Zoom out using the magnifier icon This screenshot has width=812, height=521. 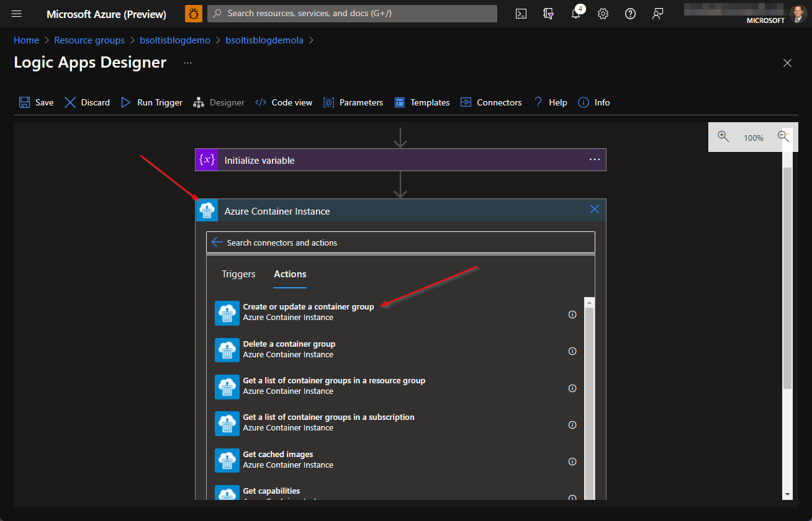[x=783, y=137]
